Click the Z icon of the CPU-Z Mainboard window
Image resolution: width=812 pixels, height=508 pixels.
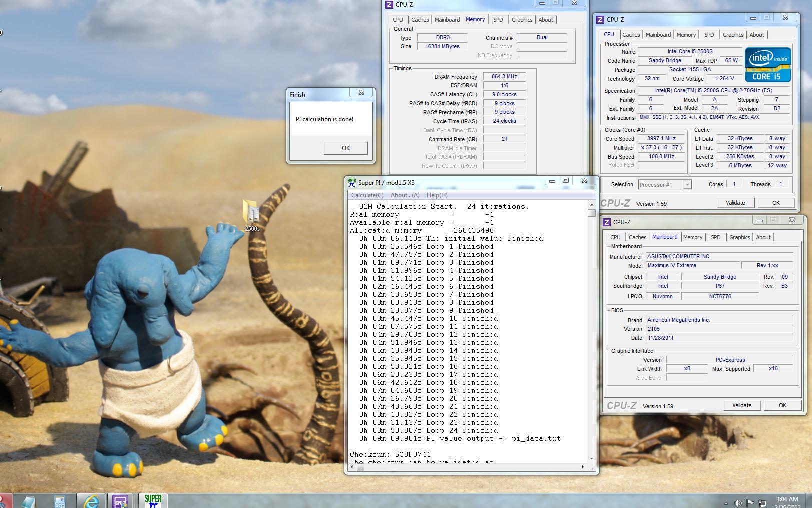[607, 222]
